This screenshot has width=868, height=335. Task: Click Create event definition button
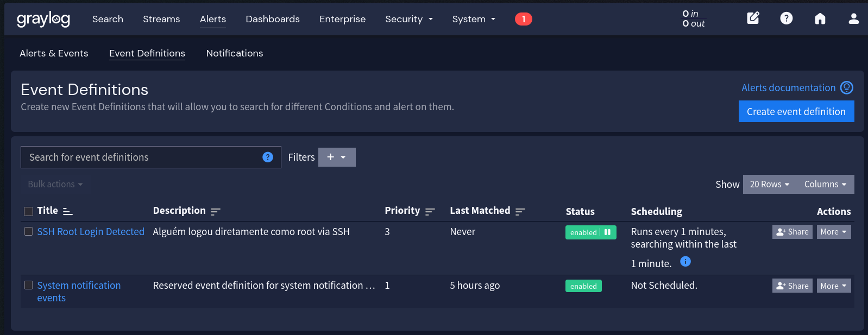point(796,111)
